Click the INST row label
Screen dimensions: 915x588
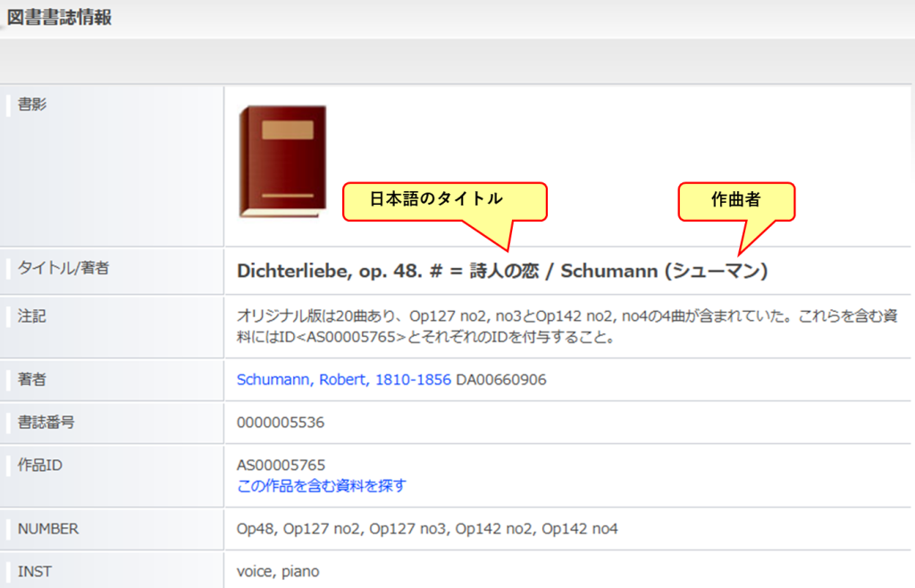[35, 572]
